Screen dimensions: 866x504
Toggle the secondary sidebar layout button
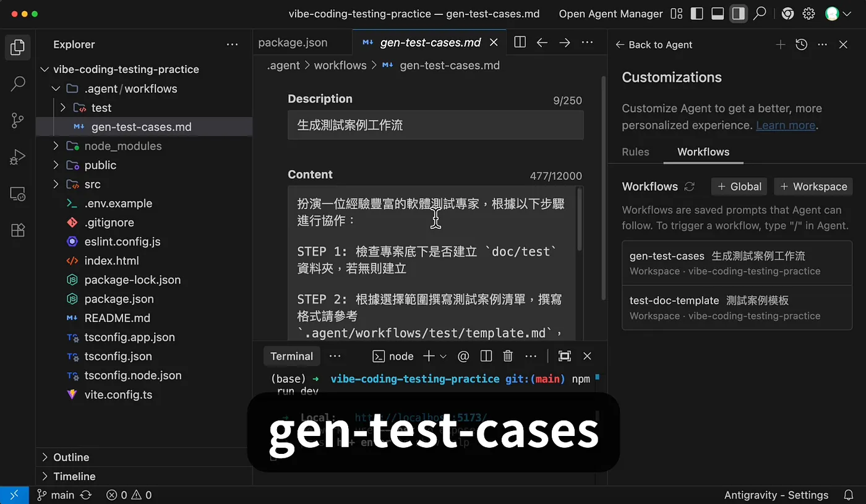pos(738,14)
